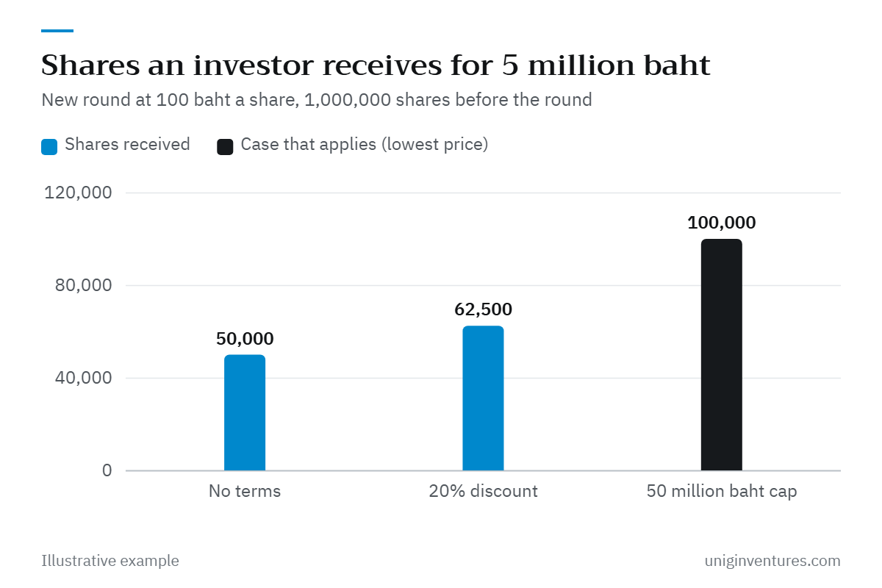Click the blue Shares received legend swatch
The width and height of the screenshot is (882, 588).
click(49, 147)
